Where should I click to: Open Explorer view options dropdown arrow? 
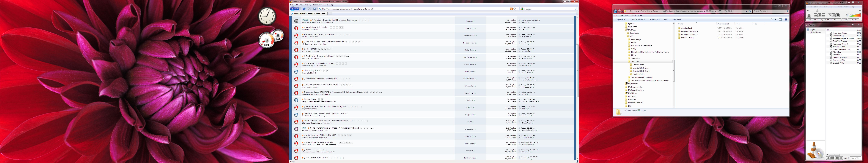[x=775, y=20]
